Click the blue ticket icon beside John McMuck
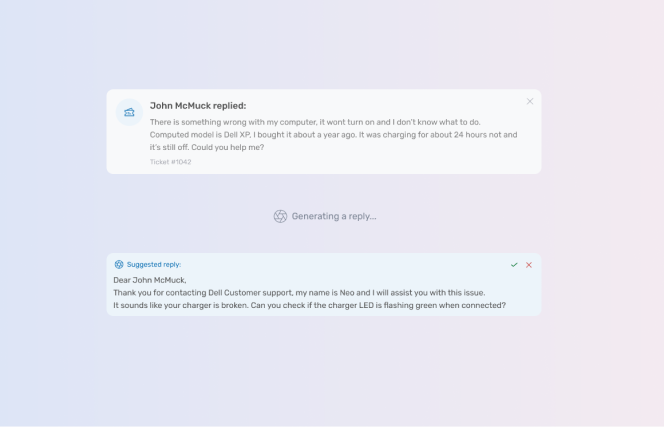 point(129,112)
